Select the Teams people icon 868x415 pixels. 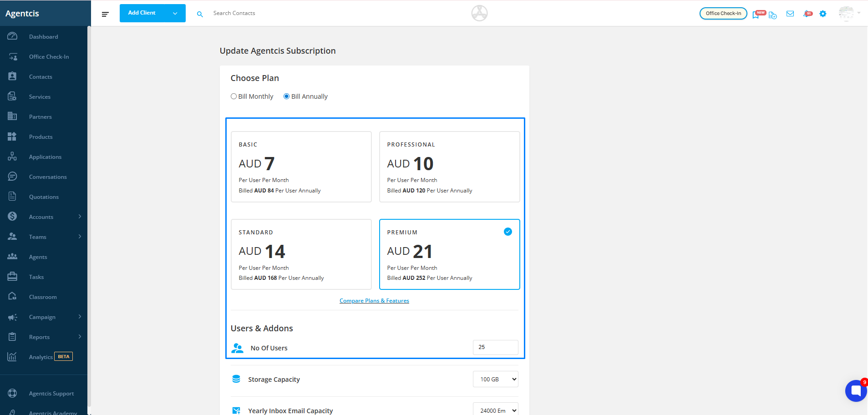click(x=12, y=237)
